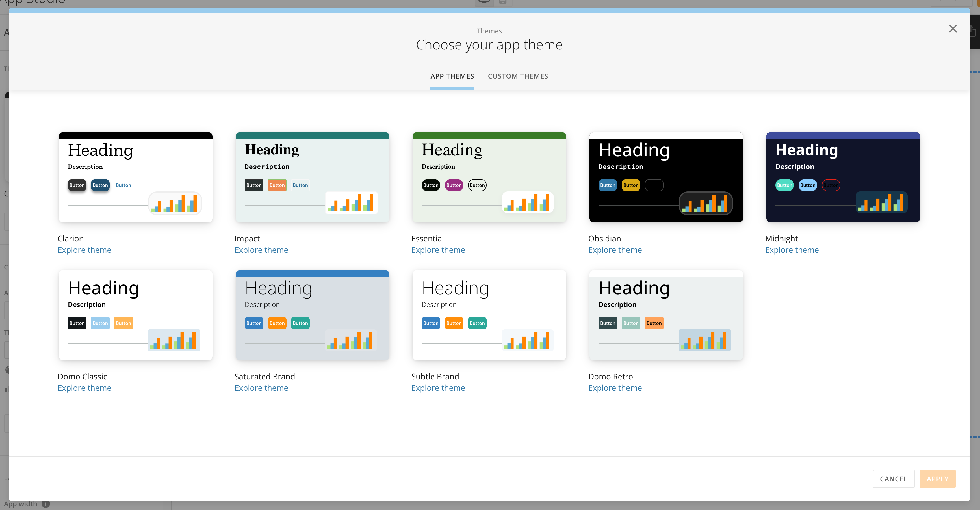980x510 pixels.
Task: Select the App Themes tab
Action: tap(452, 76)
